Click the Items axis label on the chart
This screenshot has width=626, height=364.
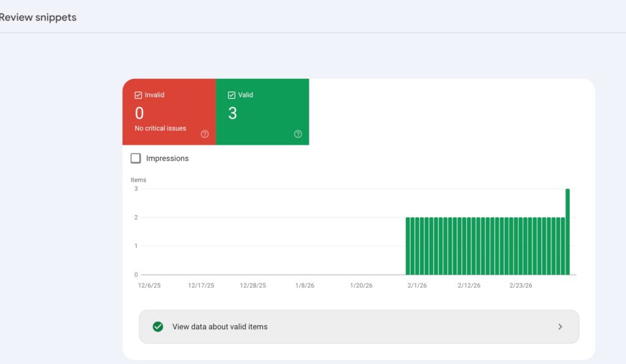pos(138,179)
